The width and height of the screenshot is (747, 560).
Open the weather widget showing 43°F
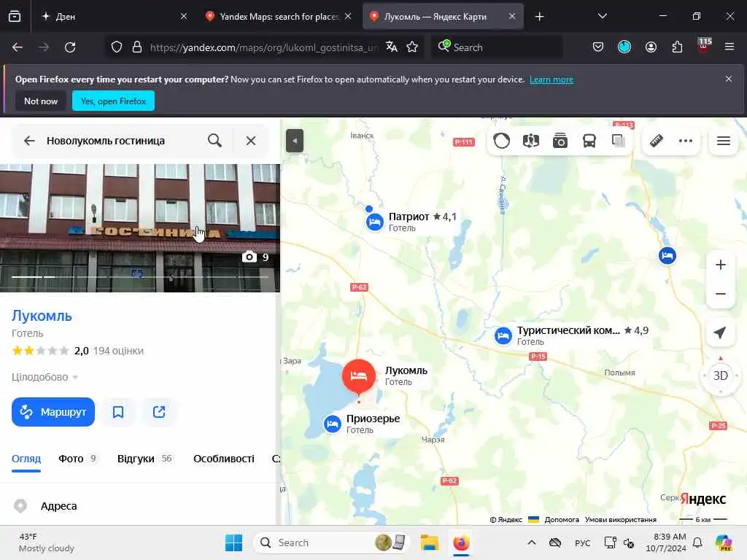tap(47, 542)
